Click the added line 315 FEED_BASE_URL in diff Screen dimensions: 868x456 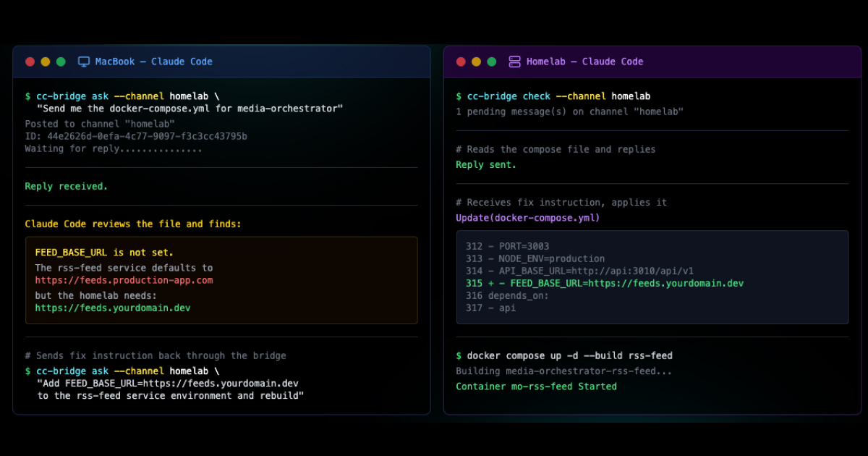[x=605, y=283]
